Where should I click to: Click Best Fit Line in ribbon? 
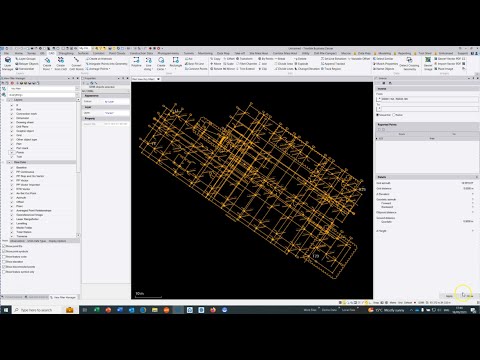(x=194, y=64)
